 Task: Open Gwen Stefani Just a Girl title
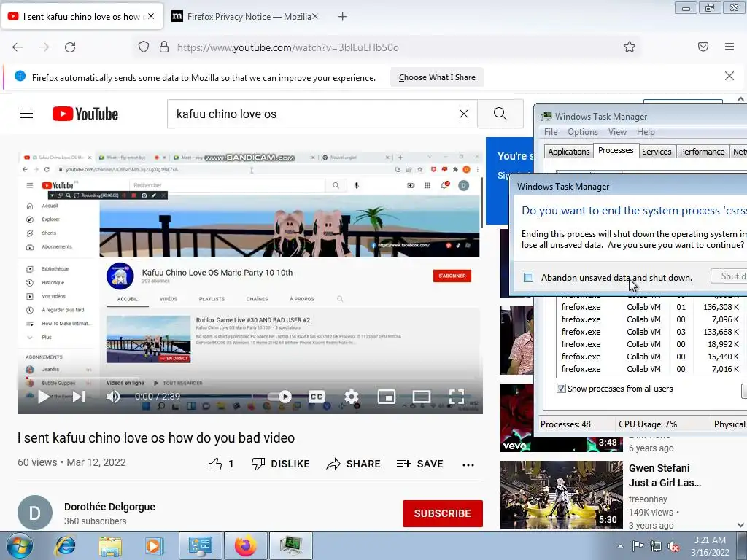[x=665, y=475]
